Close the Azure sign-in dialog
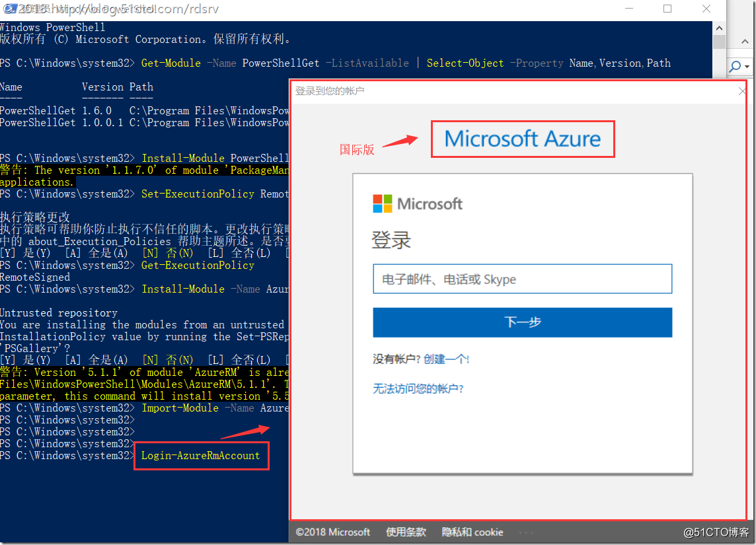Image resolution: width=756 pixels, height=545 pixels. [x=742, y=91]
